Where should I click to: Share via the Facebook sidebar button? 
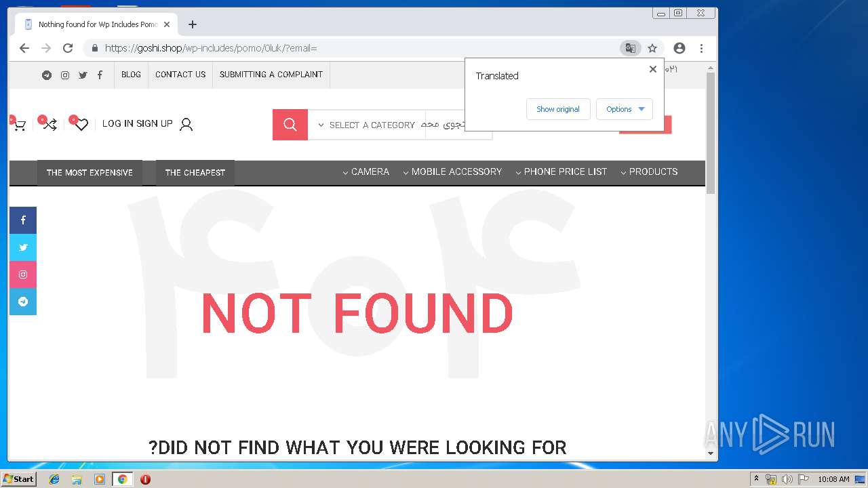click(x=23, y=220)
